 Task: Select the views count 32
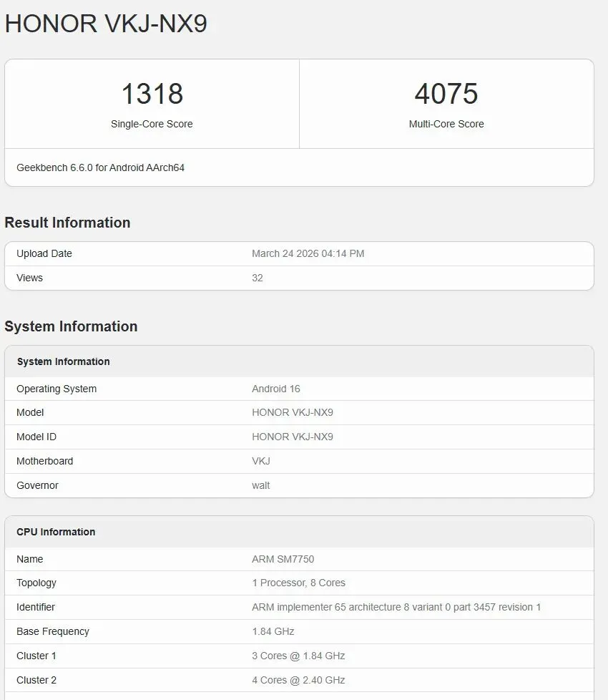(258, 278)
